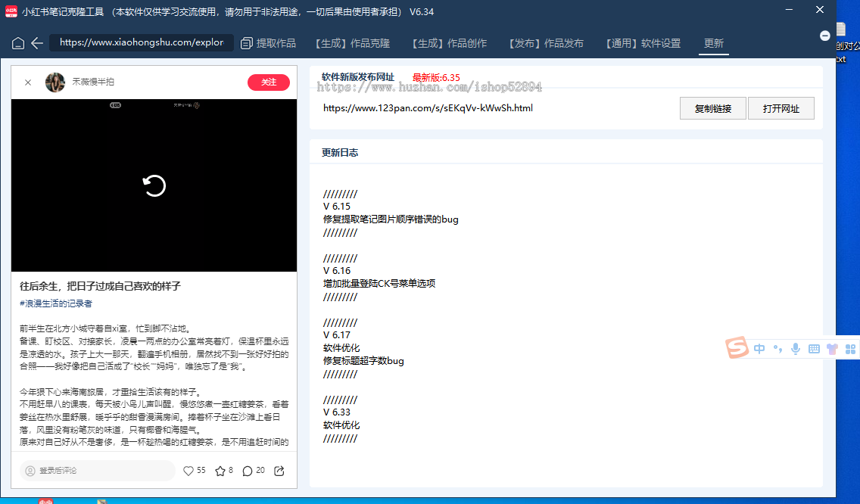The image size is (860, 504).
Task: Go to the home page icon
Action: pyautogui.click(x=17, y=43)
